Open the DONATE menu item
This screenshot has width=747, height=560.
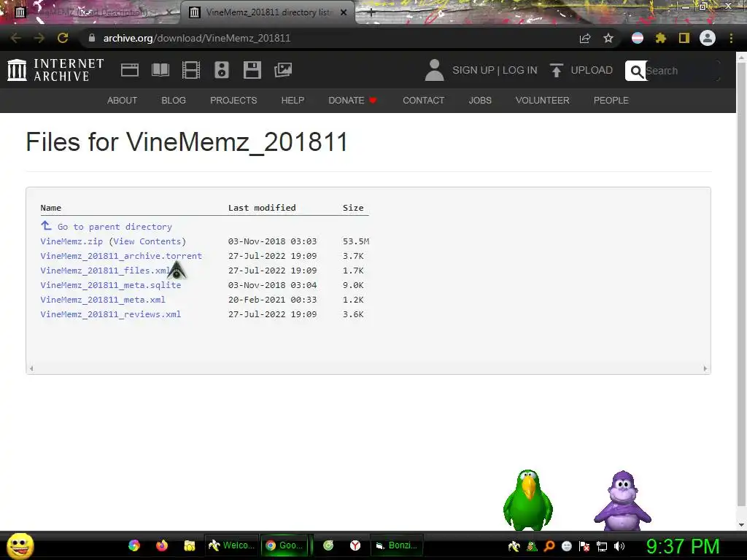(352, 101)
